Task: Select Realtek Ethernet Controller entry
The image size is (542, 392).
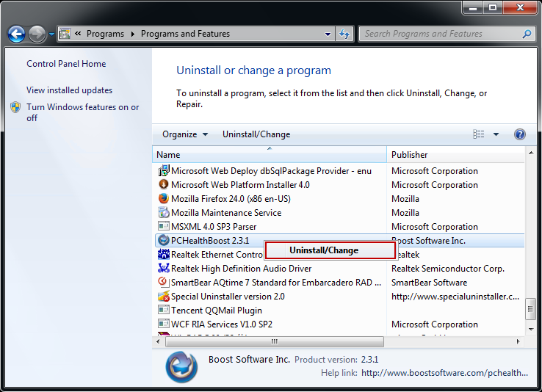Action: click(339, 255)
